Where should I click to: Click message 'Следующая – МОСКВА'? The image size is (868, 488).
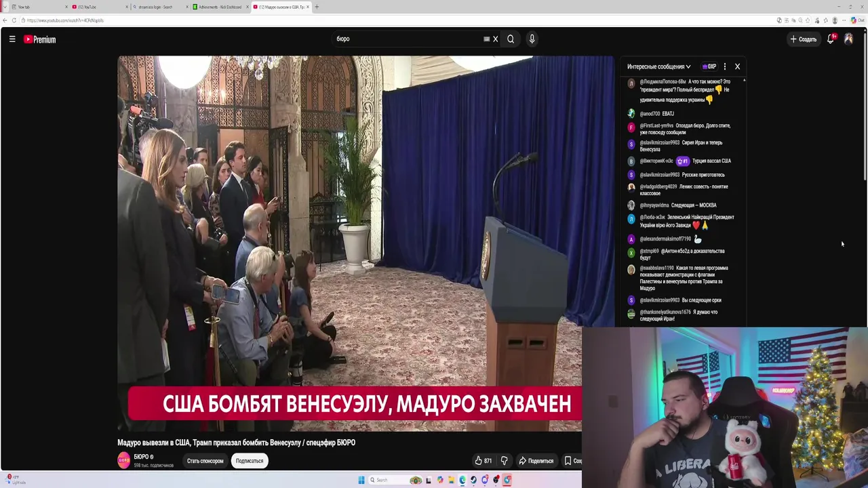click(694, 205)
